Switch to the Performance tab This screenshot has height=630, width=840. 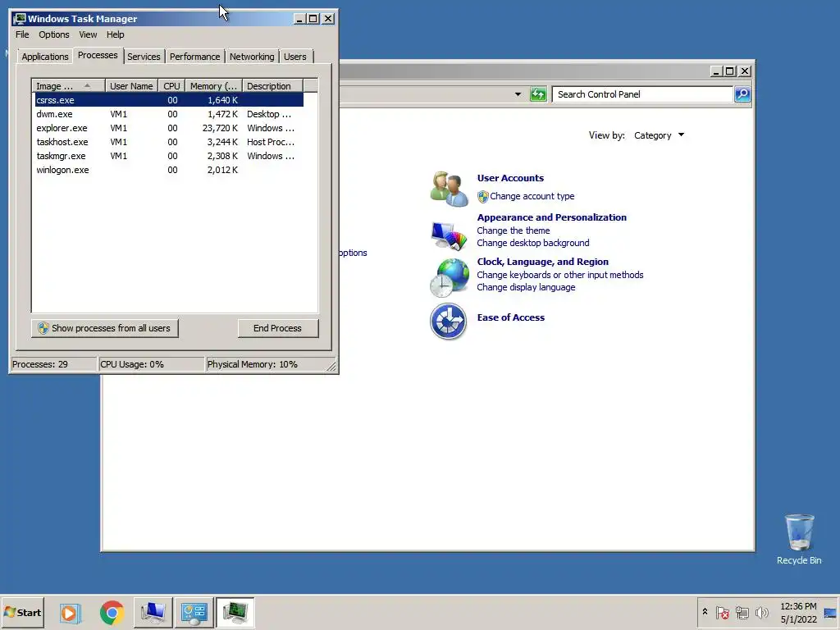pos(194,57)
